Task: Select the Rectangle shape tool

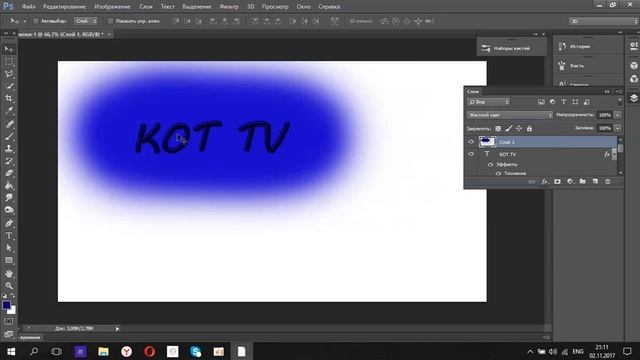Action: click(x=9, y=260)
